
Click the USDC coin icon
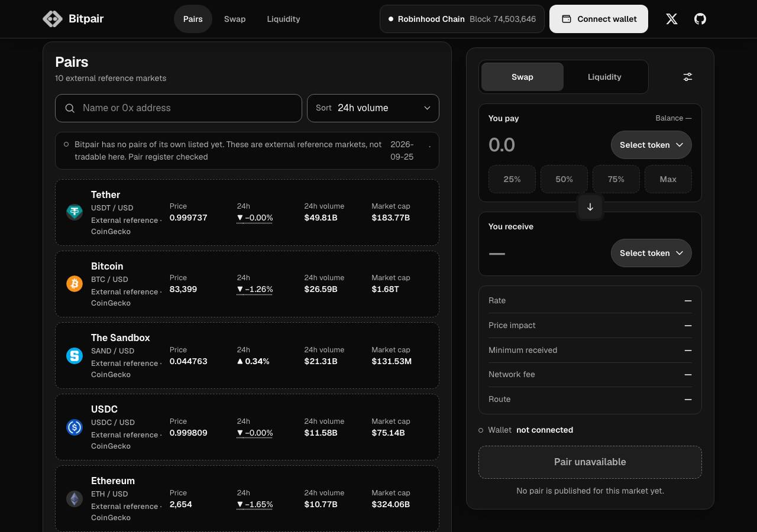pos(75,427)
